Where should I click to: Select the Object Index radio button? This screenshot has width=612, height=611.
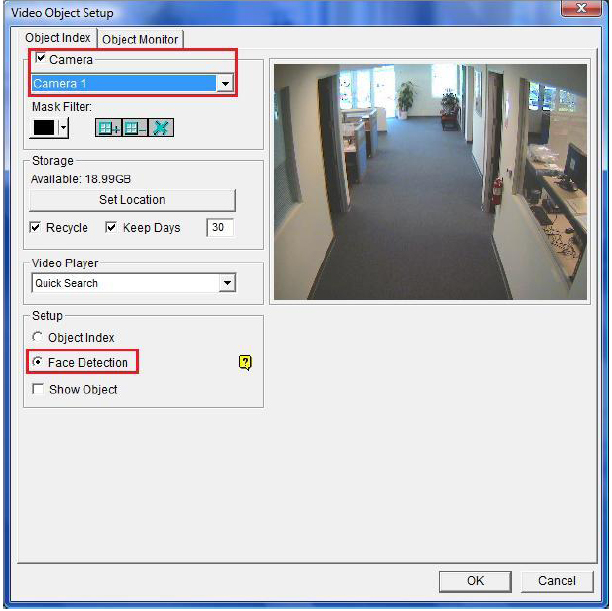coord(37,337)
